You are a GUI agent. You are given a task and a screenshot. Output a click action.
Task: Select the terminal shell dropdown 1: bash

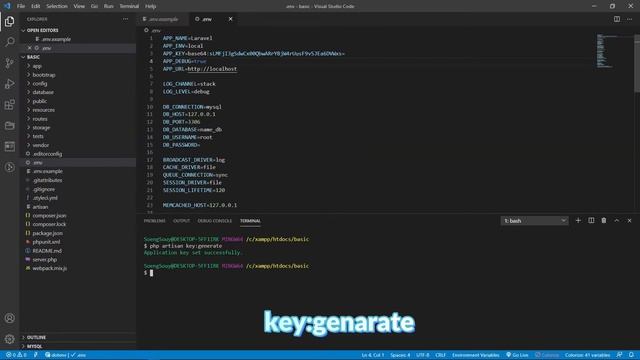click(x=534, y=221)
